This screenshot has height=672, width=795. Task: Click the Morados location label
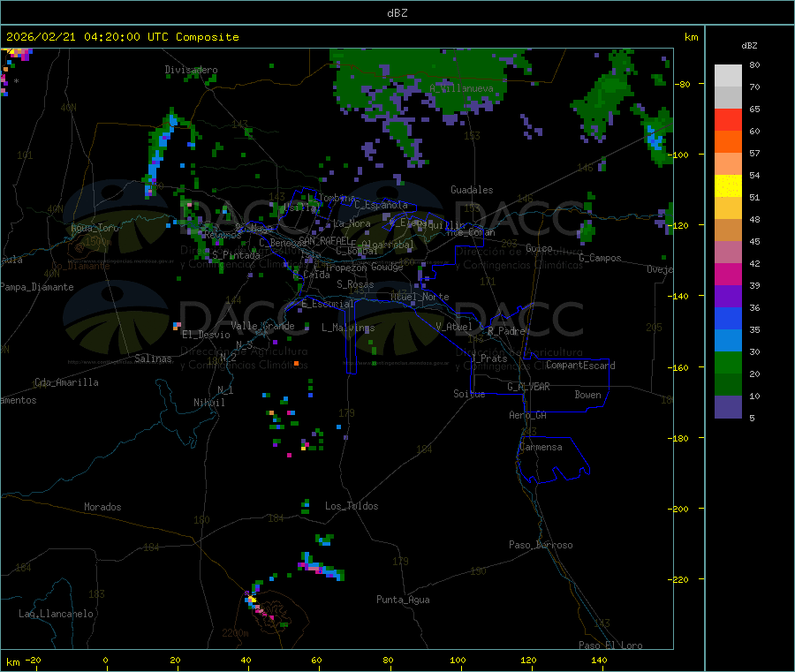(102, 507)
